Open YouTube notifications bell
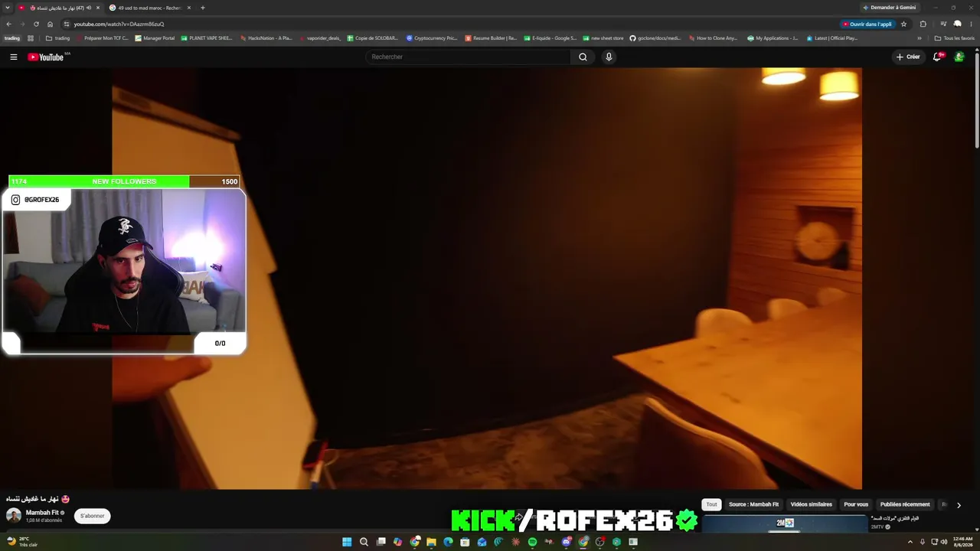 tap(937, 57)
